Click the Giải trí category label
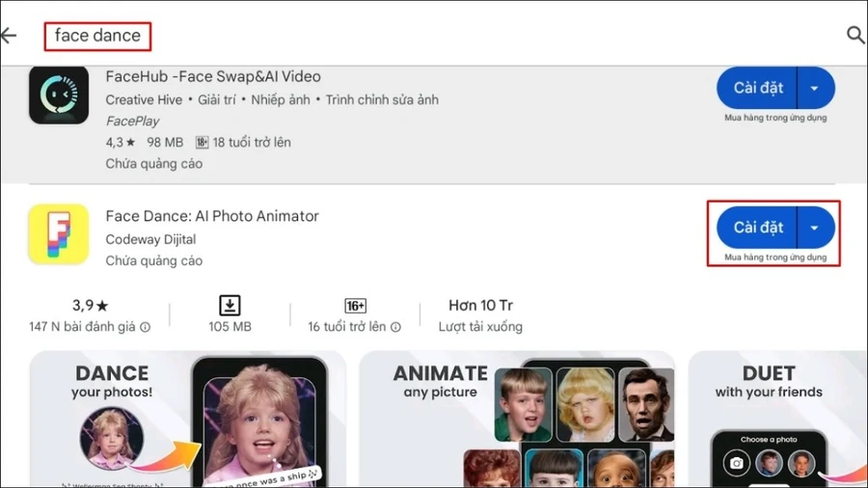Image resolution: width=868 pixels, height=488 pixels. tap(216, 99)
